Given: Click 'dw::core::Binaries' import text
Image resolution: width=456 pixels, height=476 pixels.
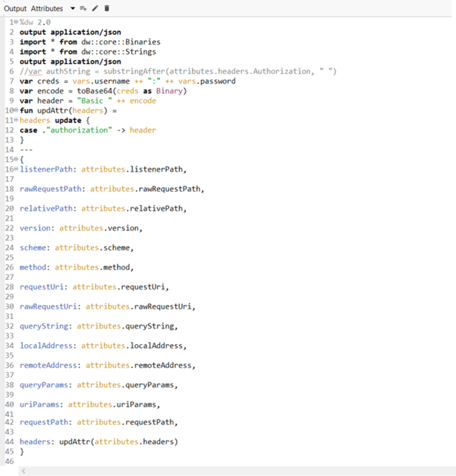Looking at the screenshot, I should 121,42.
